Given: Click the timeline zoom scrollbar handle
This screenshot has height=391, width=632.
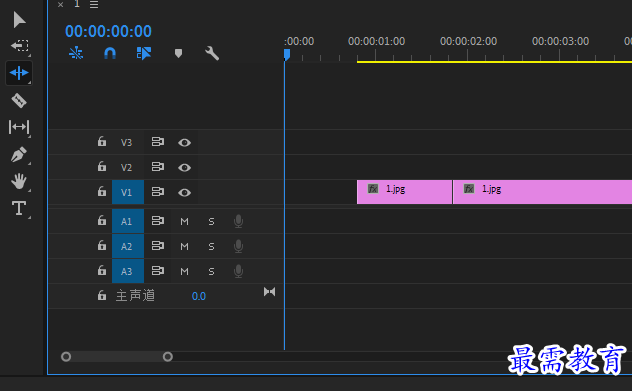Looking at the screenshot, I should click(117, 357).
